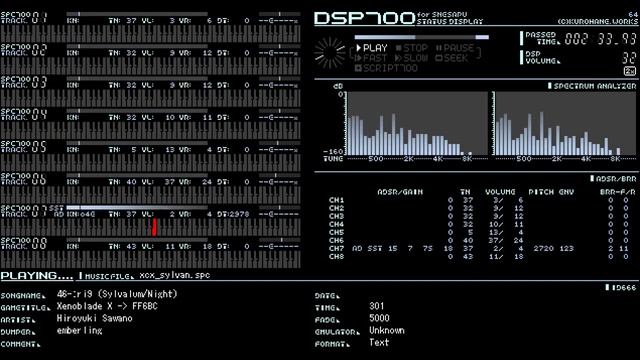Click the PITCH ENV column header
Viewport: 640px width, 360px height.
click(x=551, y=192)
